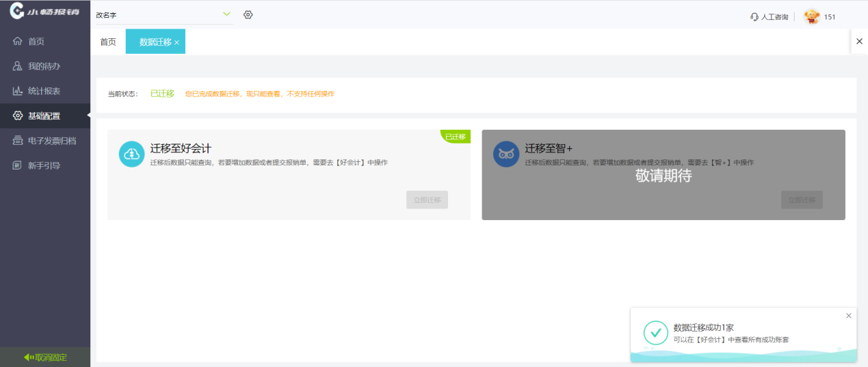
Task: Close the 数据迁移 tab
Action: (176, 42)
